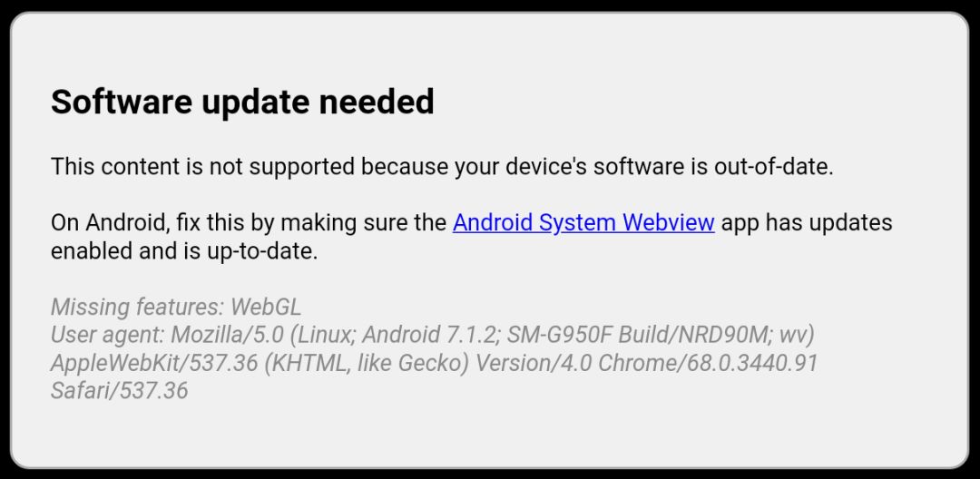
Task: Click the "enabled and is up-to-date." line
Action: point(184,251)
